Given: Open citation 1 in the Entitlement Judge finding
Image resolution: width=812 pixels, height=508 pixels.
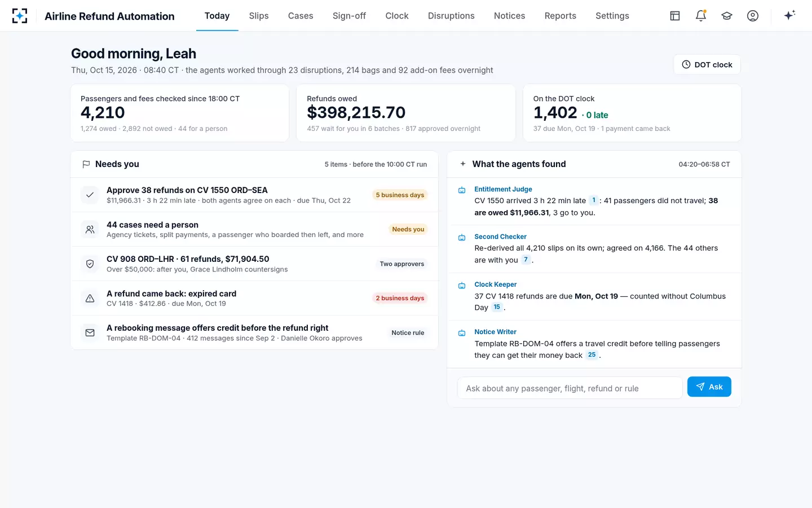Looking at the screenshot, I should (594, 200).
